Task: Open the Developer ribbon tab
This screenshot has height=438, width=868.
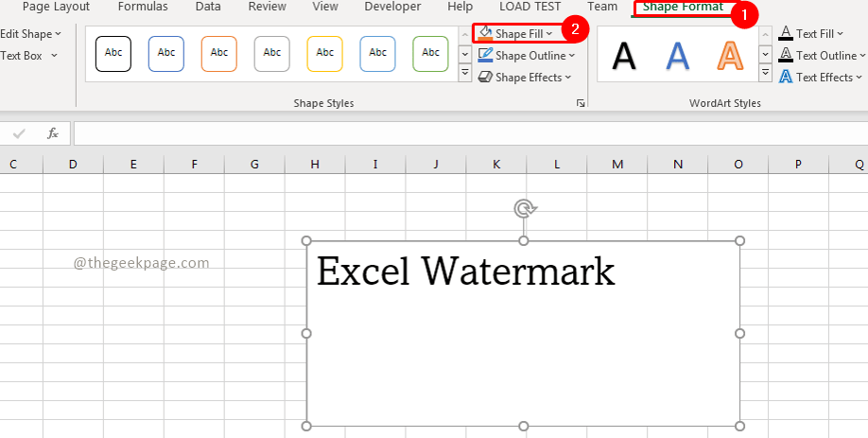Action: (392, 7)
